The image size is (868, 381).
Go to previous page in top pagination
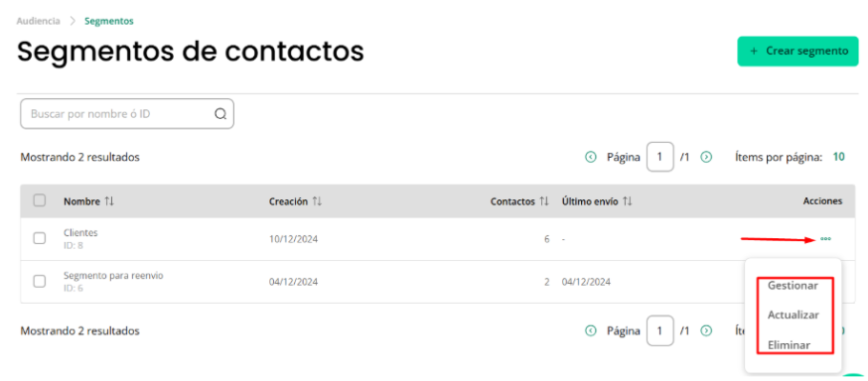coord(591,157)
